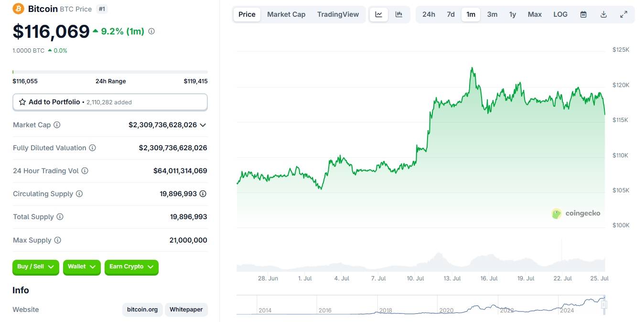Image resolution: width=644 pixels, height=322 pixels.
Task: Click the star icon in Add to Portfolio
Action: click(22, 102)
